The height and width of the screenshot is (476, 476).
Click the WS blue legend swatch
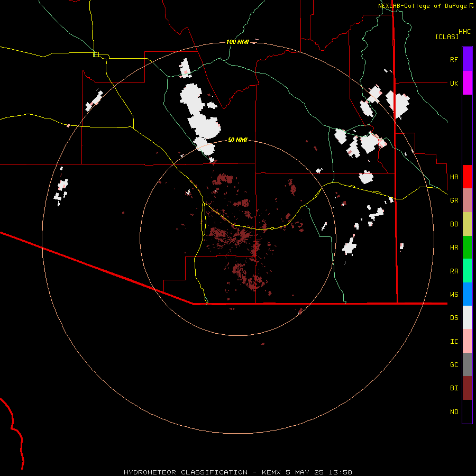click(x=467, y=294)
